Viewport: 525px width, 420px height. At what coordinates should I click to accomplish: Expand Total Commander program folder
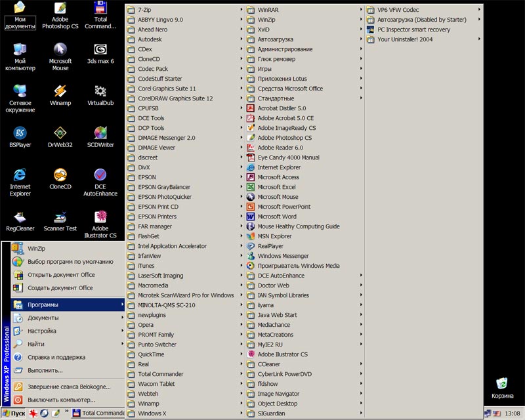185,374
